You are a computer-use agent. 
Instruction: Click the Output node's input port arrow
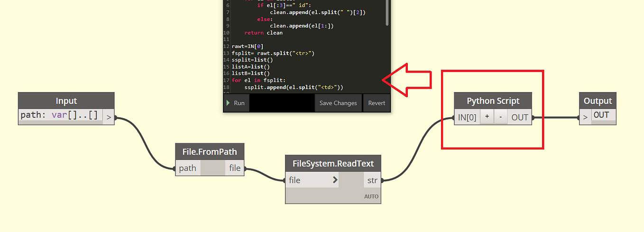click(x=586, y=117)
